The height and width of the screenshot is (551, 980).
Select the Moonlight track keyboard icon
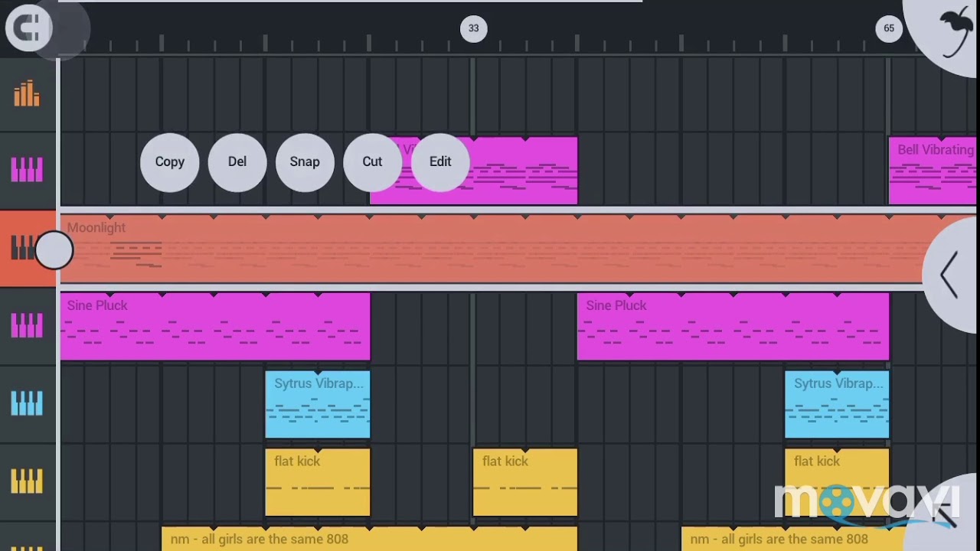coord(21,248)
